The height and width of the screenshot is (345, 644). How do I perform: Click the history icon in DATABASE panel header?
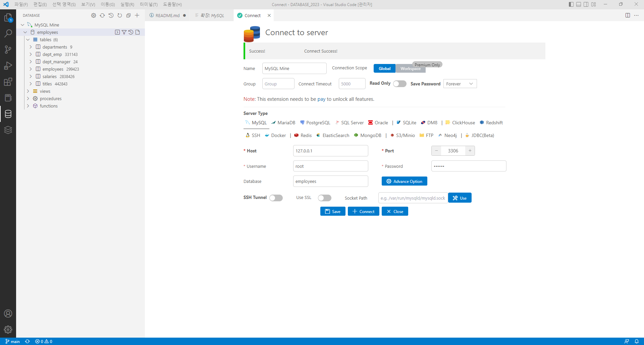click(x=111, y=15)
